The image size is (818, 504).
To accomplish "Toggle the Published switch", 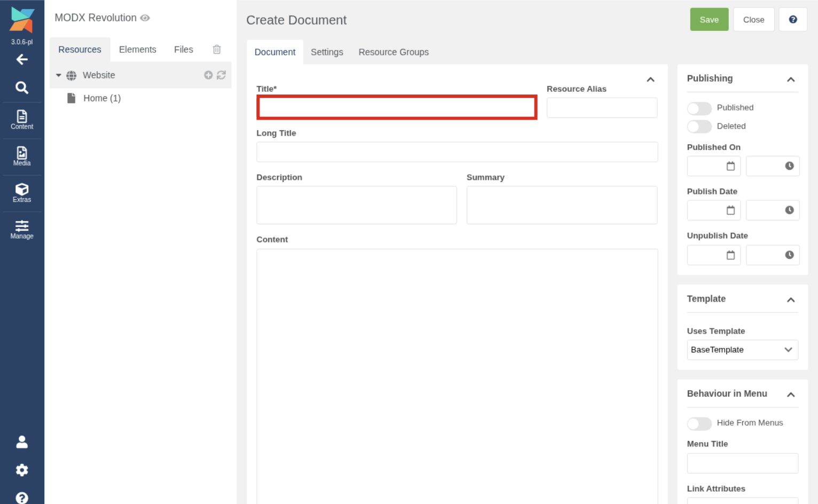I will pos(699,108).
